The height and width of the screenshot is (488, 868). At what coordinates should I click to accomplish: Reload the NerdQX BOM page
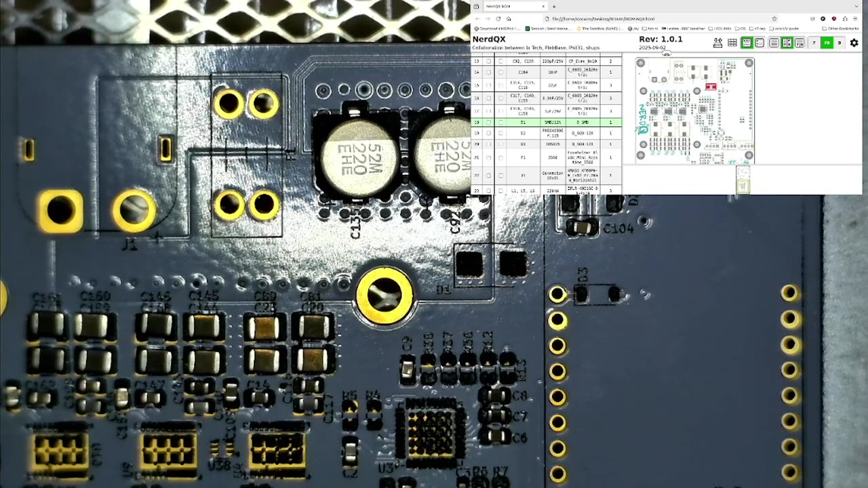(498, 19)
